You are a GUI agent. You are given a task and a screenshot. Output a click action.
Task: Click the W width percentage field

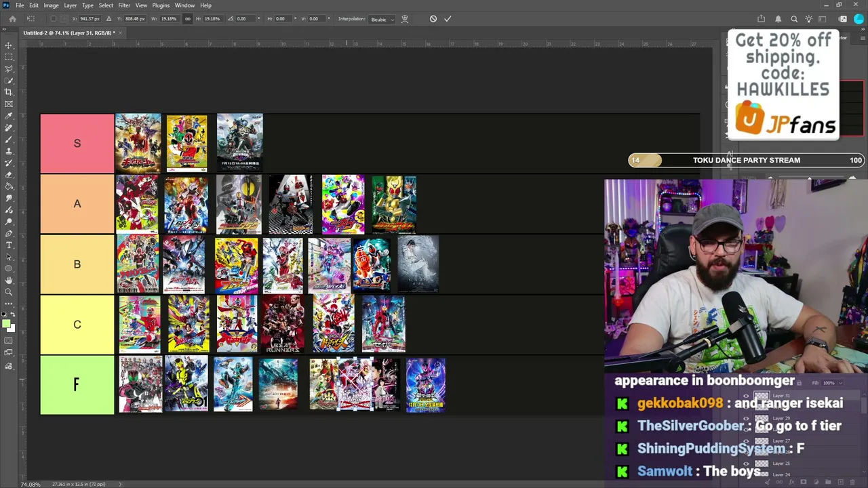tap(170, 19)
